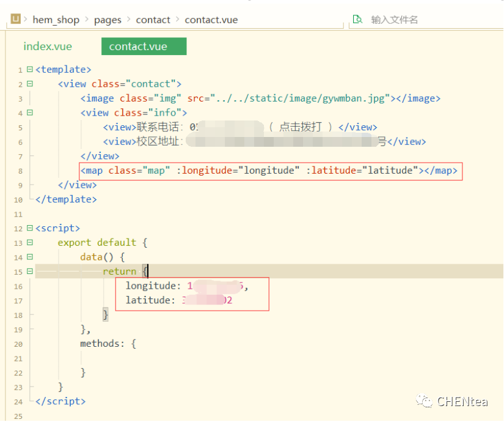Click class="contact" on line 2

(x=134, y=84)
